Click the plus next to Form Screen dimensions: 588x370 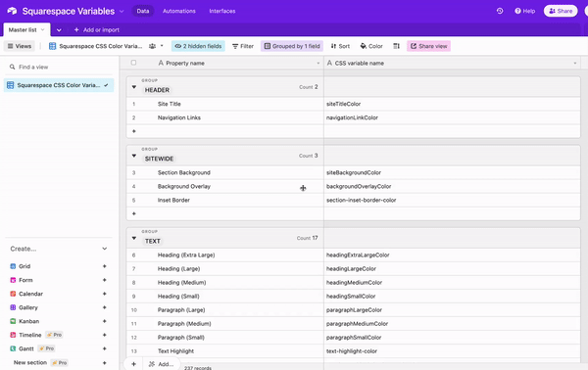pos(104,280)
